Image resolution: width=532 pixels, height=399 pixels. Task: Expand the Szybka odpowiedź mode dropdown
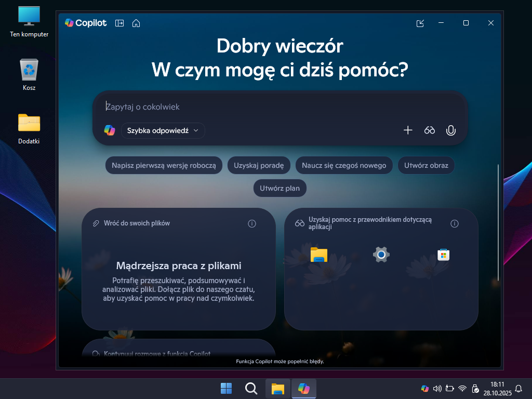163,130
